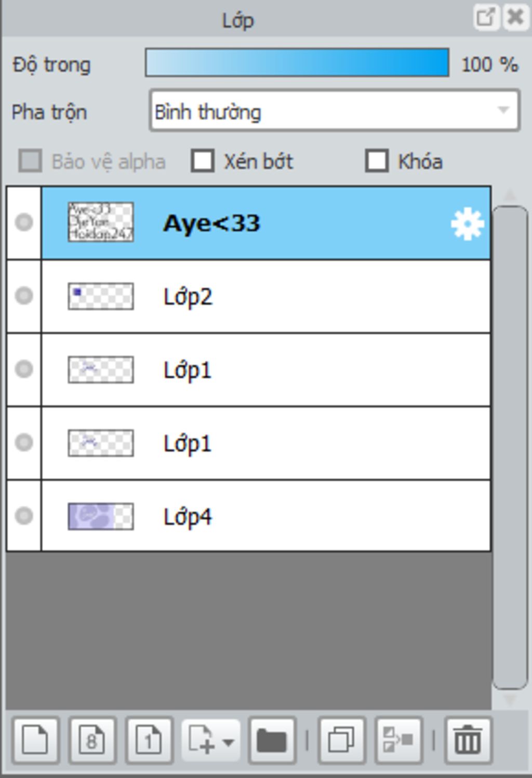Image resolution: width=532 pixels, height=778 pixels.
Task: Click the layer list scroll-up arrow
Action: (x=510, y=195)
